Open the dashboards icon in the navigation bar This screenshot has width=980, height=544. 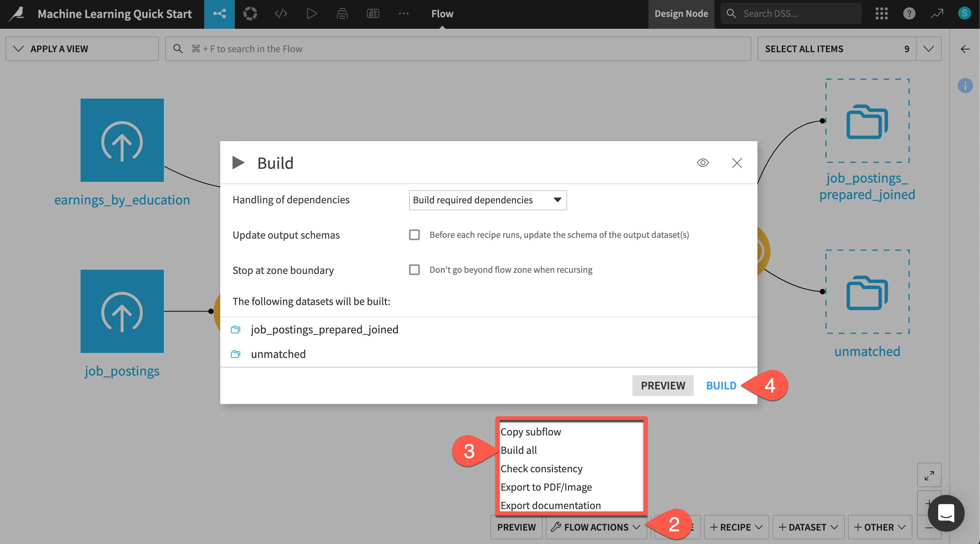pos(373,14)
